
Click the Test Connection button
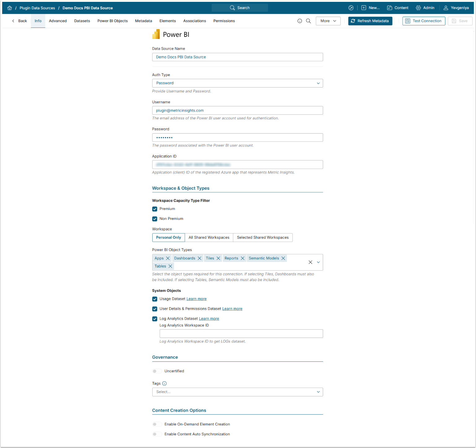[x=424, y=21]
